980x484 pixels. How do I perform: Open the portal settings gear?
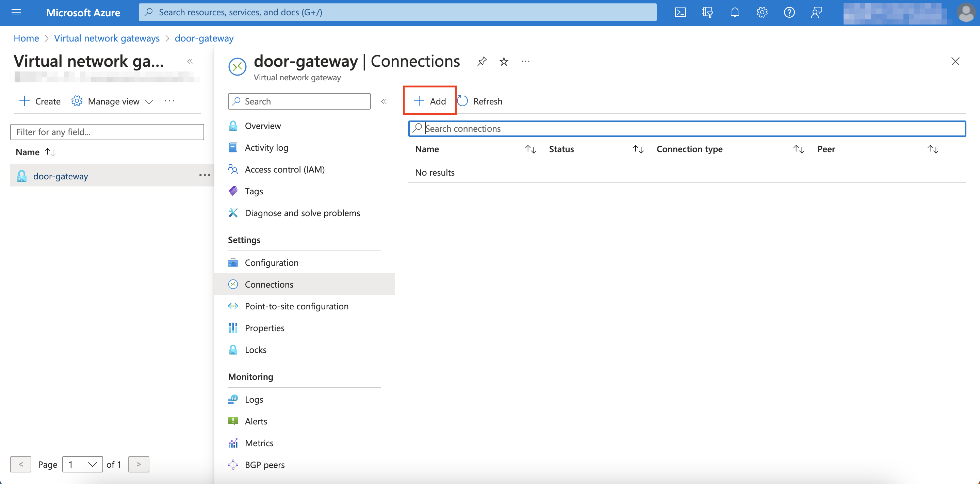coord(762,12)
